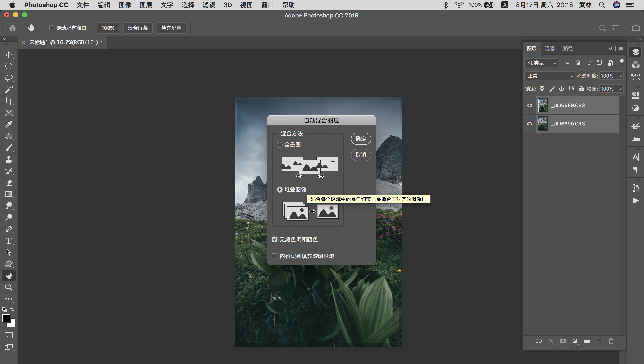The image size is (644, 364).
Task: Click the add layer mask icon
Action: pyautogui.click(x=563, y=341)
